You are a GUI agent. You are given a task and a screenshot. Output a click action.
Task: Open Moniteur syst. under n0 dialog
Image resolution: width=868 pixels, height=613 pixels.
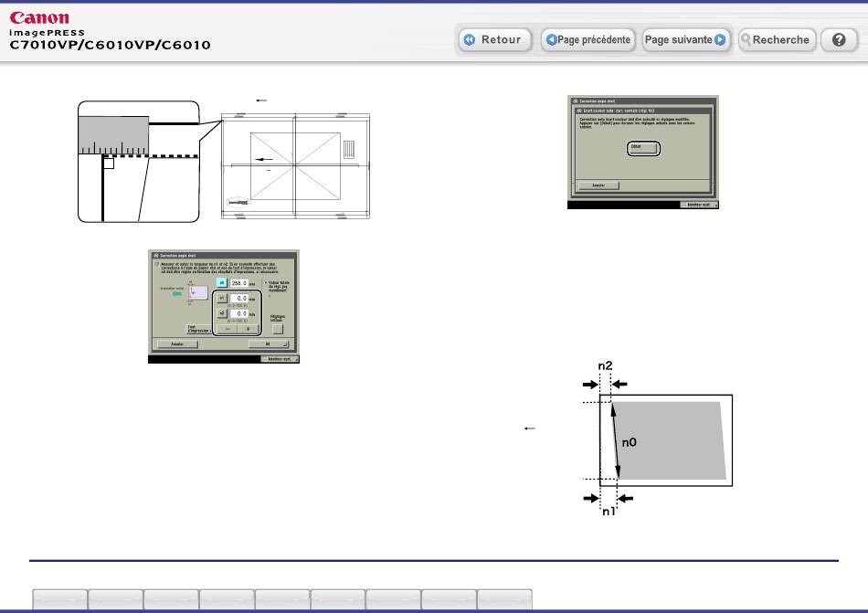(278, 360)
